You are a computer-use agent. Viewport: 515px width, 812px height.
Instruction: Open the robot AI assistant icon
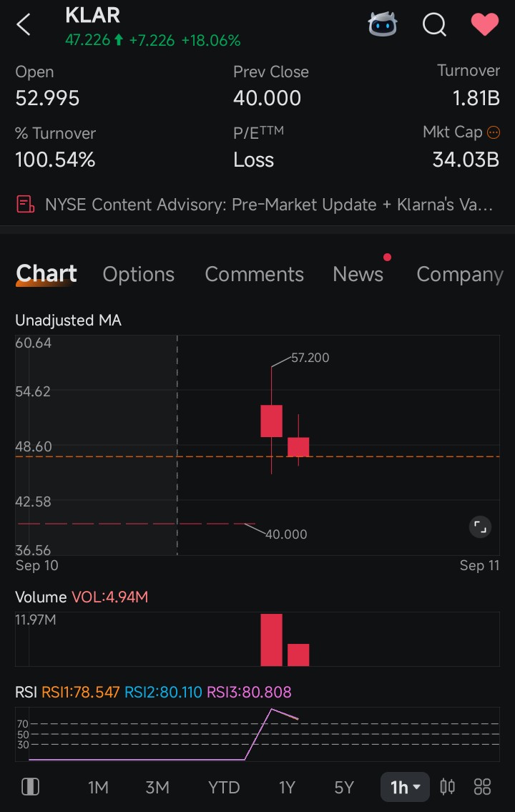click(x=383, y=24)
